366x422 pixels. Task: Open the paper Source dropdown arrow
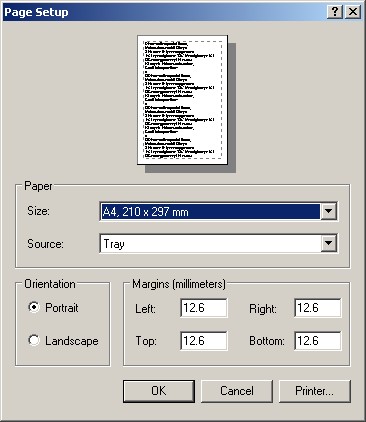point(328,243)
